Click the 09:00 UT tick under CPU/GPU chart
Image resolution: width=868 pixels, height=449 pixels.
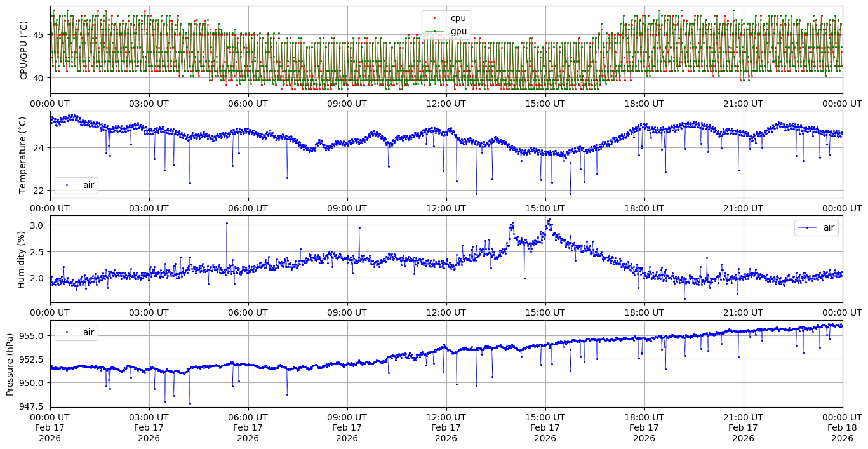click(x=347, y=104)
